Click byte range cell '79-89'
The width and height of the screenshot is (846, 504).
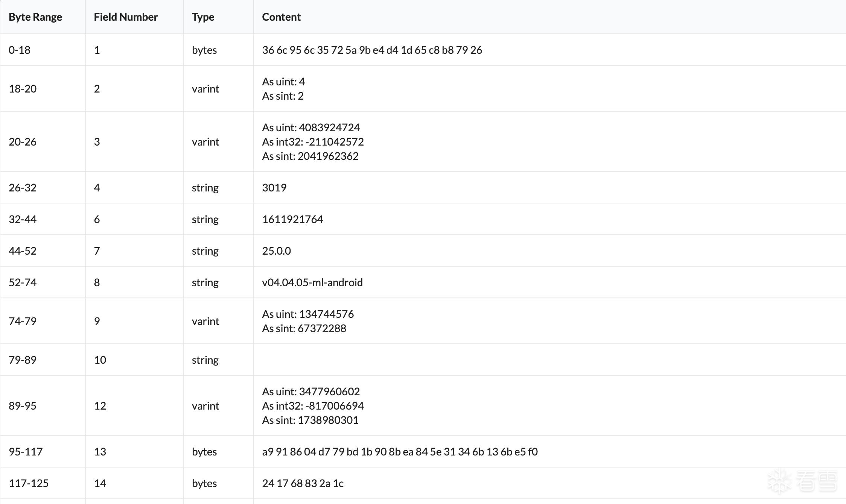(x=23, y=360)
